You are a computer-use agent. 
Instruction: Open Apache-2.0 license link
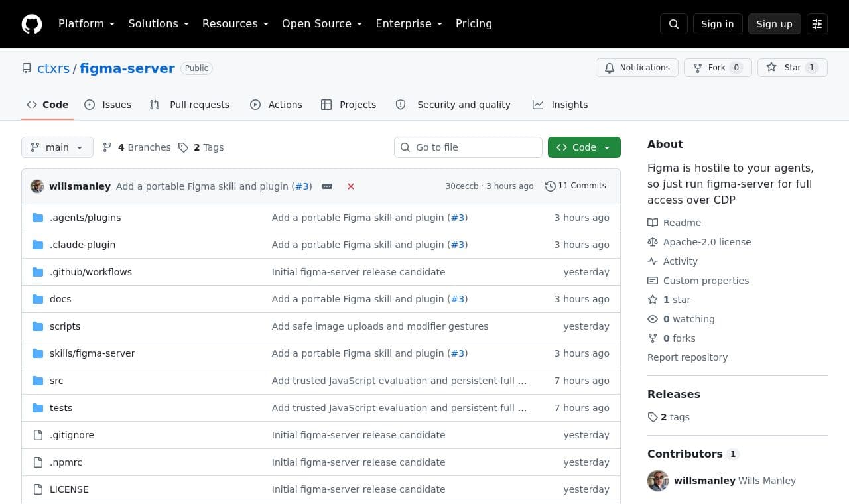[x=699, y=242]
